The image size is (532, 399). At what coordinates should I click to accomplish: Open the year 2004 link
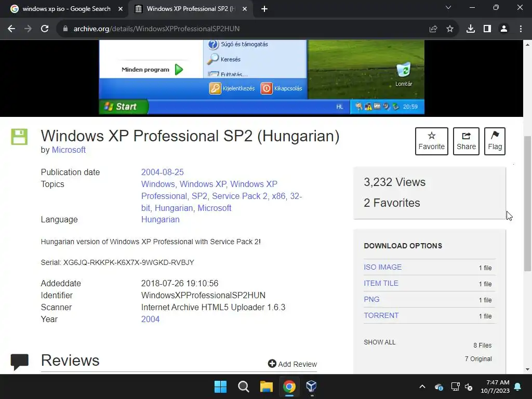(x=150, y=320)
